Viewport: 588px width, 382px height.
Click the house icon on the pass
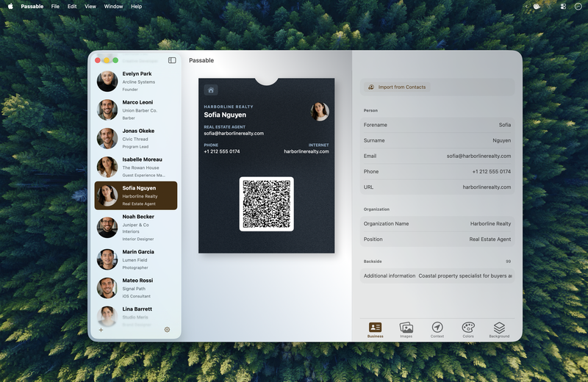(x=211, y=90)
